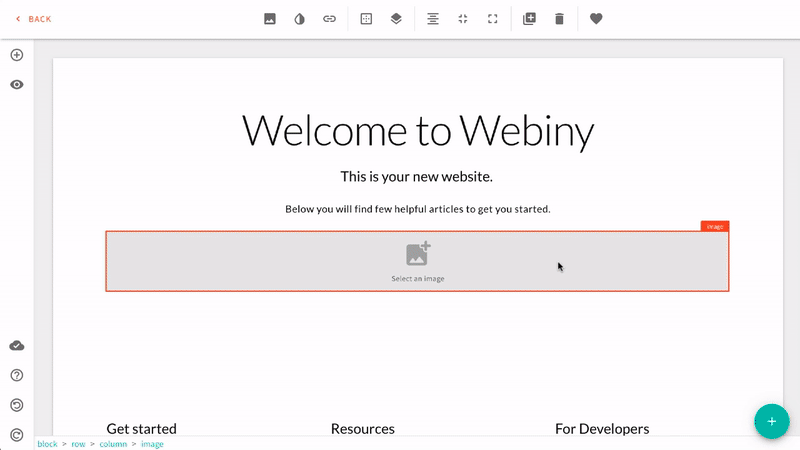Open the border settings dotted-square icon

(x=366, y=19)
